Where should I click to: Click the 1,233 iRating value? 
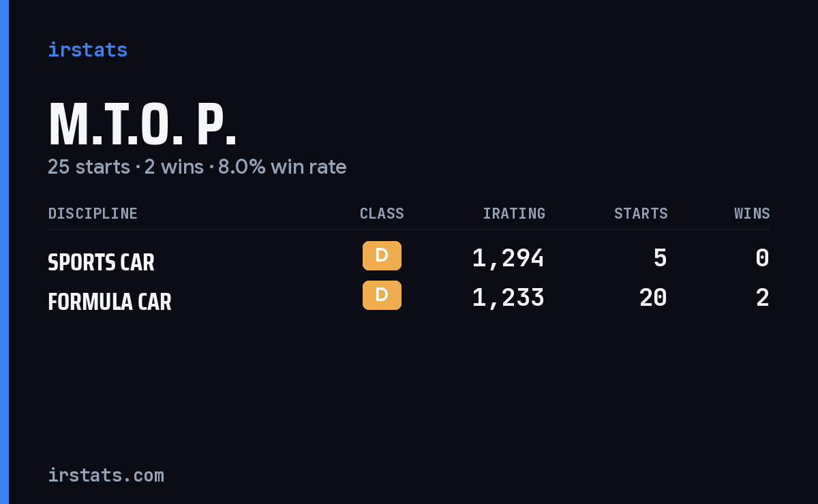(x=508, y=298)
